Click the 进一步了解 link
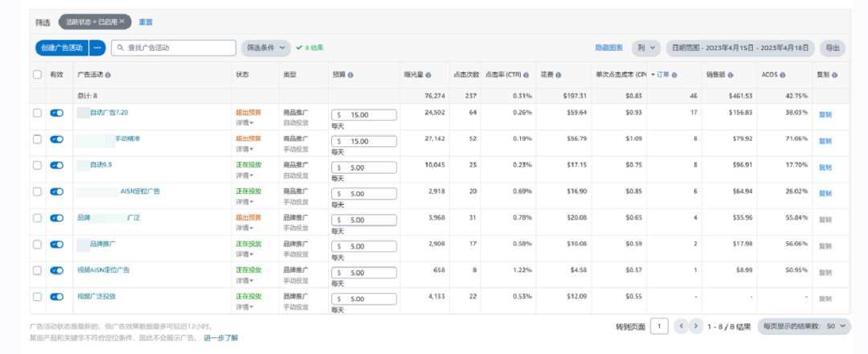The height and width of the screenshot is (354, 868). (x=221, y=337)
